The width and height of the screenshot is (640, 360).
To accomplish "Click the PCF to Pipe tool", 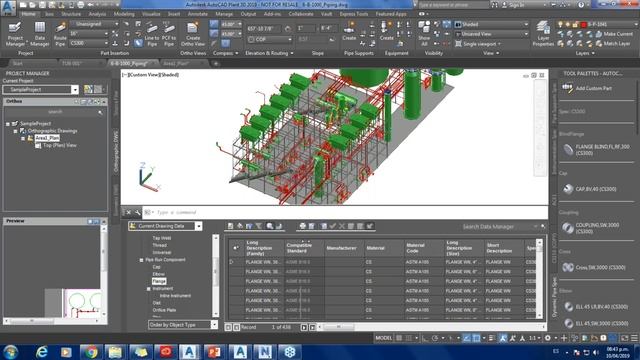I will pos(169,34).
